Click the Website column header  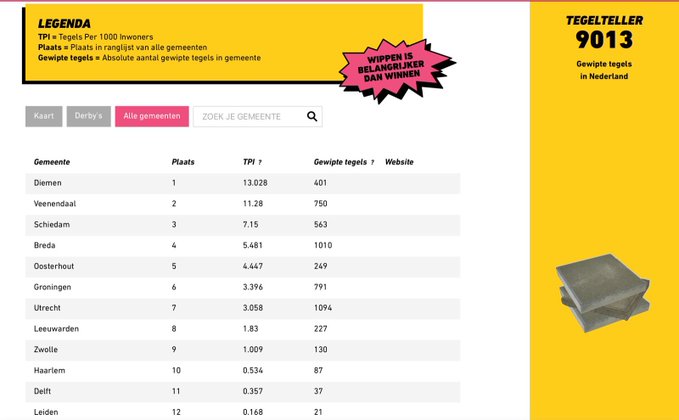[x=399, y=162]
